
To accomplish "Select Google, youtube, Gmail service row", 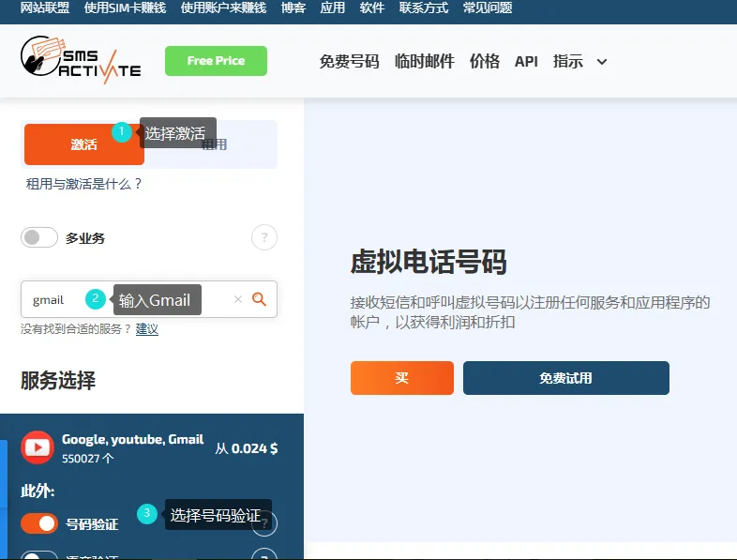I will coord(149,448).
